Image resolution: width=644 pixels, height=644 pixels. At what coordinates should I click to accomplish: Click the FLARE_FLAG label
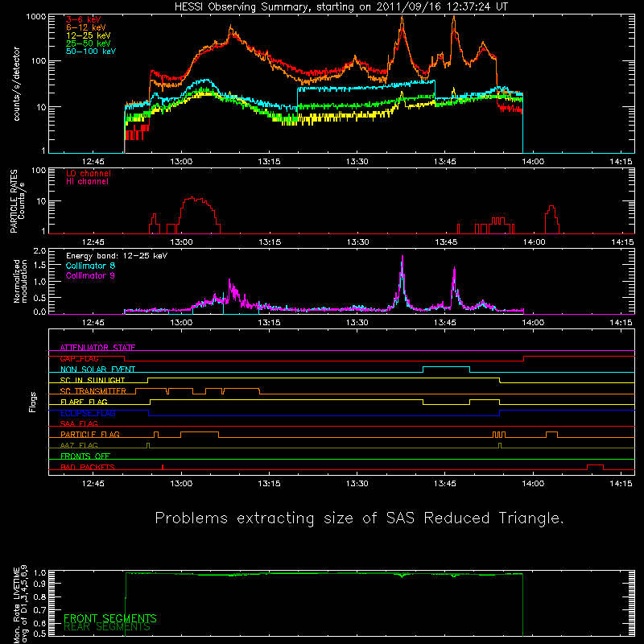click(x=84, y=402)
